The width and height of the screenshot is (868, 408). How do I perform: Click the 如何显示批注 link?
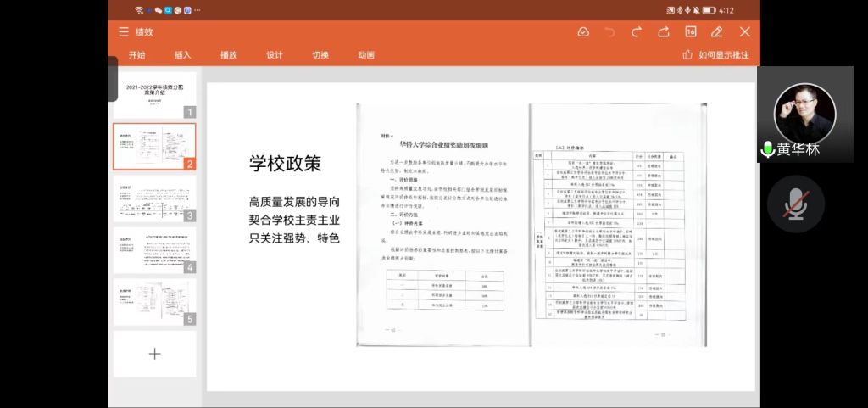point(723,55)
